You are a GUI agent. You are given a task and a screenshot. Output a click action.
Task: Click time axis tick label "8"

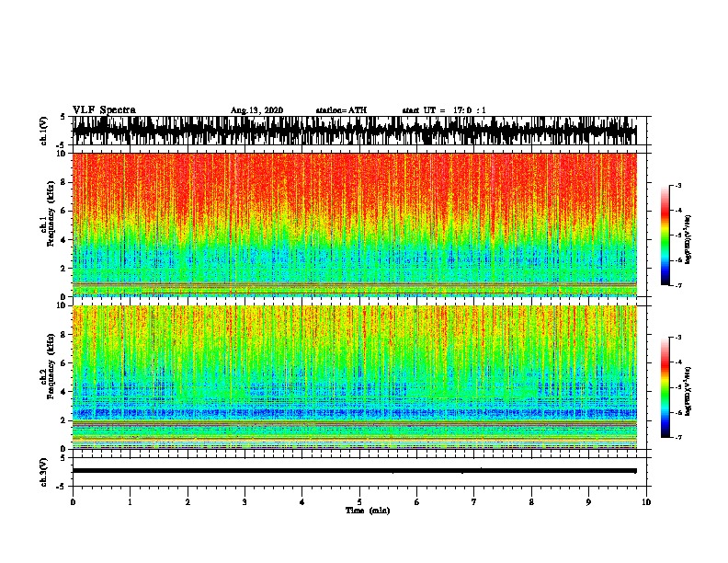click(531, 502)
